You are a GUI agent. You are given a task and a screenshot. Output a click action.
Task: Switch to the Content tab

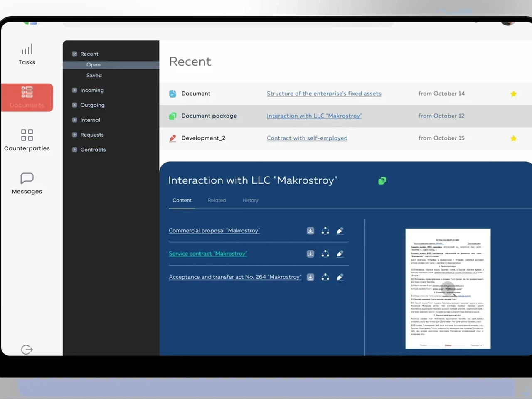pos(182,200)
